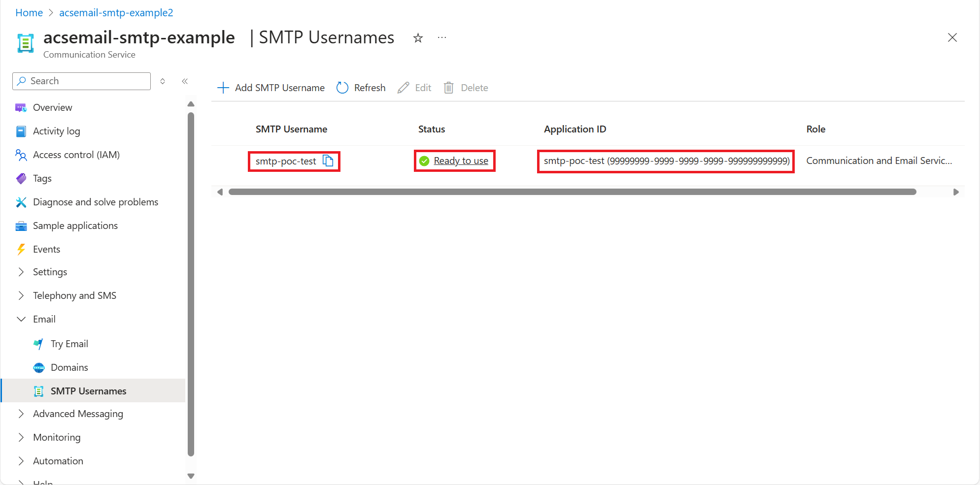Viewport: 980px width, 485px height.
Task: Copy the smtp-poc-test username value
Action: click(x=328, y=161)
